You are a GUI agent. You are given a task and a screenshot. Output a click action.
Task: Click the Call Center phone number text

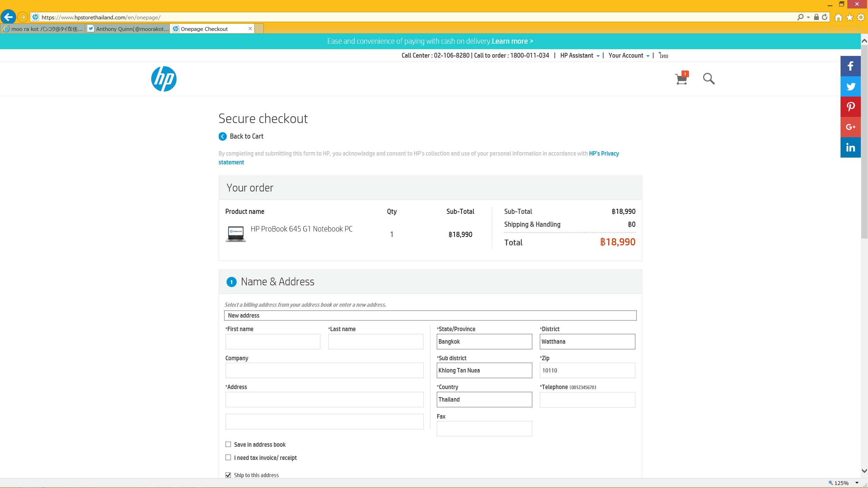pos(435,56)
